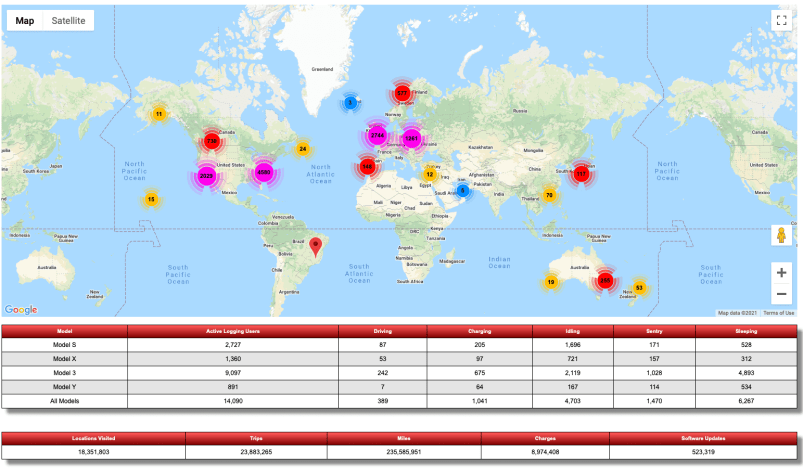Click the Miles value 235,585,951
Viewport: 803px width, 475px height.
click(x=404, y=452)
